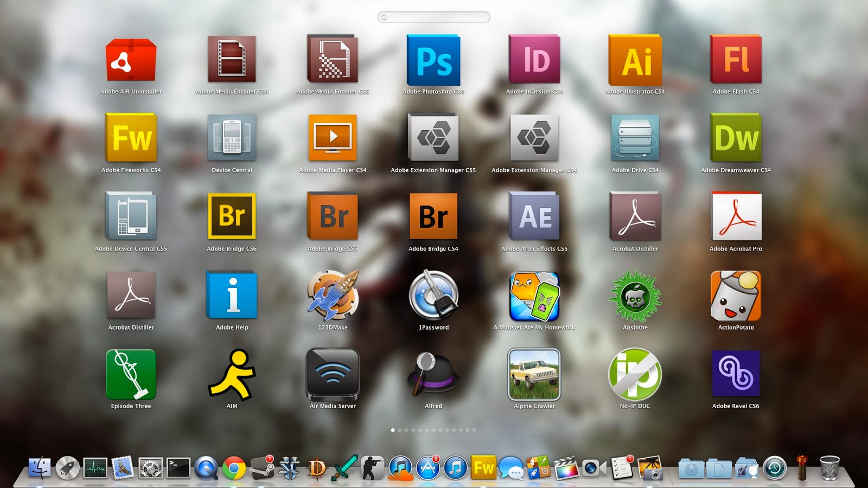Launch the 123DMake app

[333, 294]
